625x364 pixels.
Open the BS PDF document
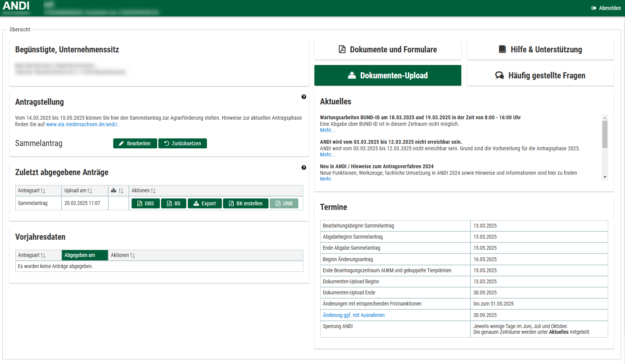pos(173,203)
